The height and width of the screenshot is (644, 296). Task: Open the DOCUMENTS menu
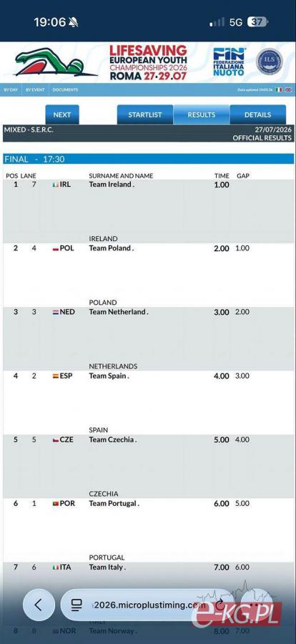(x=65, y=90)
